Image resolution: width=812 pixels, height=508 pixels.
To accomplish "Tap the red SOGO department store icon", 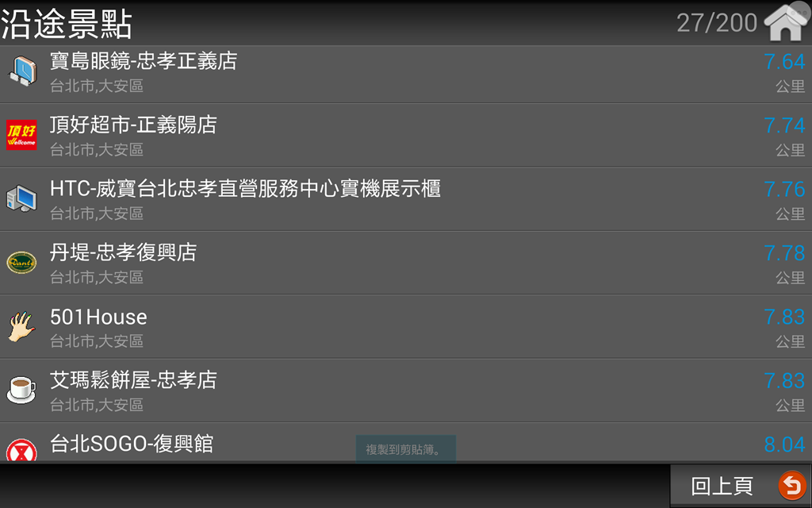I will [x=21, y=450].
